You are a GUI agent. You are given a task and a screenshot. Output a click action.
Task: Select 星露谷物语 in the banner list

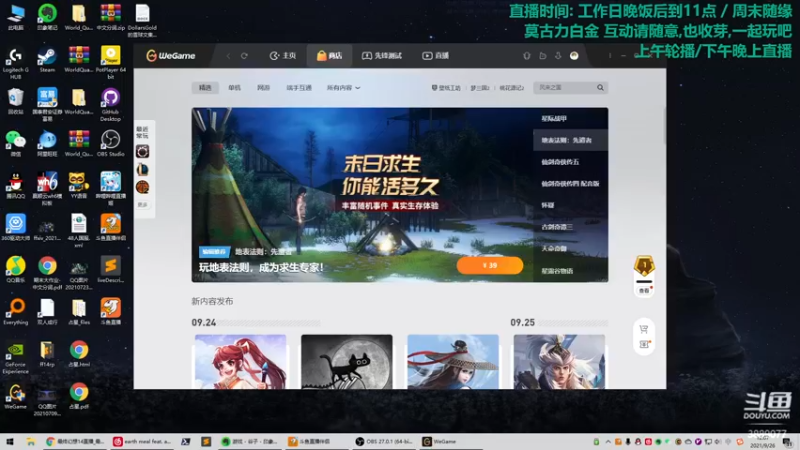[557, 271]
